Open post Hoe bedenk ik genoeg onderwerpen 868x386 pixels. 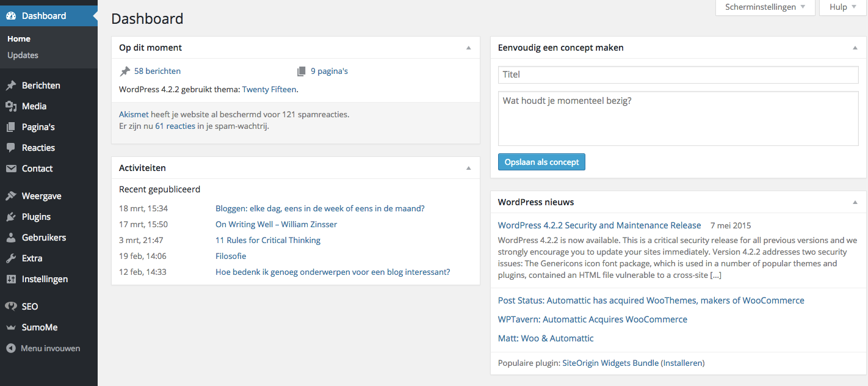click(x=333, y=272)
